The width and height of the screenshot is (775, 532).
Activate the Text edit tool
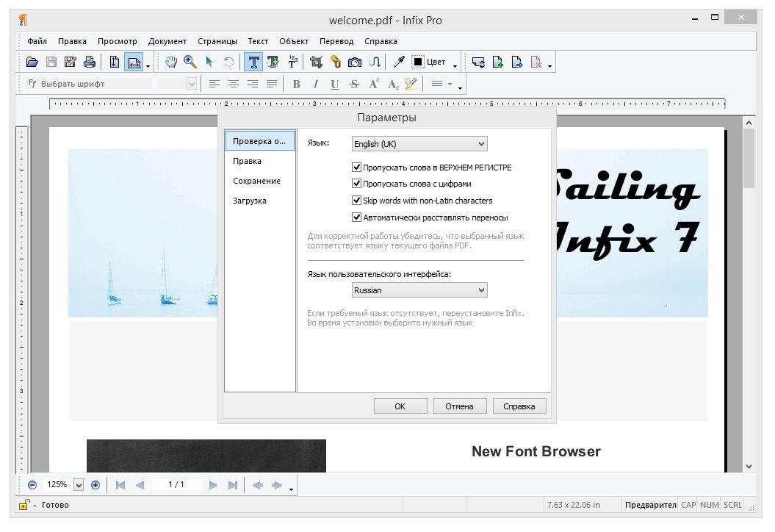(253, 62)
